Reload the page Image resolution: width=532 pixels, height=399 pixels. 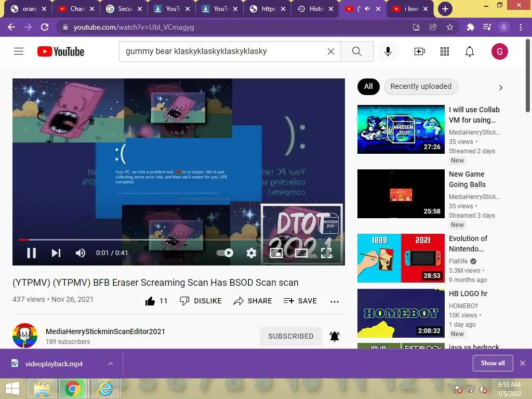(x=45, y=27)
